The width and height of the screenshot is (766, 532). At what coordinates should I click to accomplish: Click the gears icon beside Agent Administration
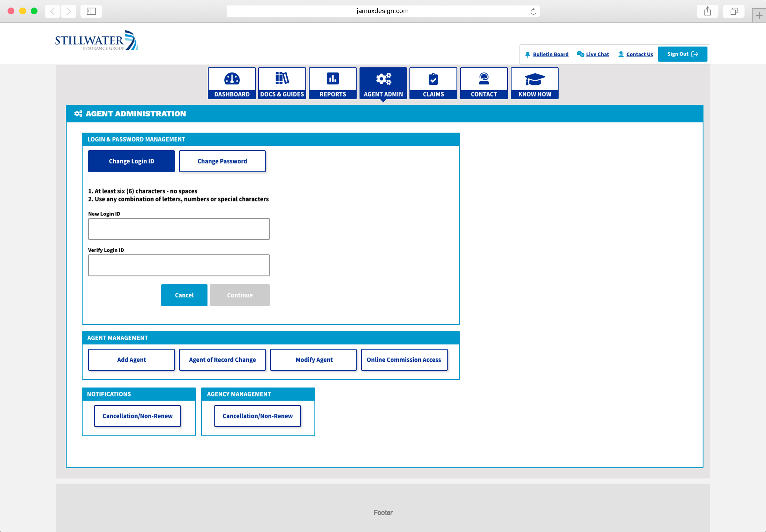coord(78,114)
